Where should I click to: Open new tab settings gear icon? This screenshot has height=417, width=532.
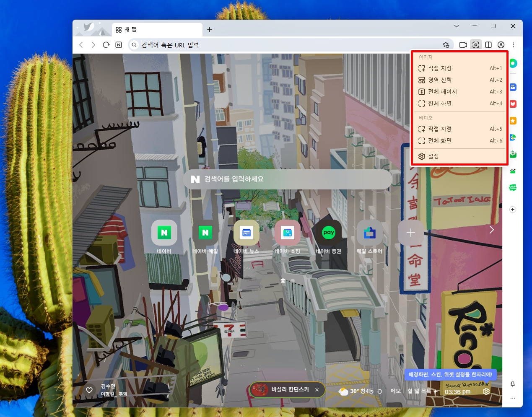click(x=486, y=391)
